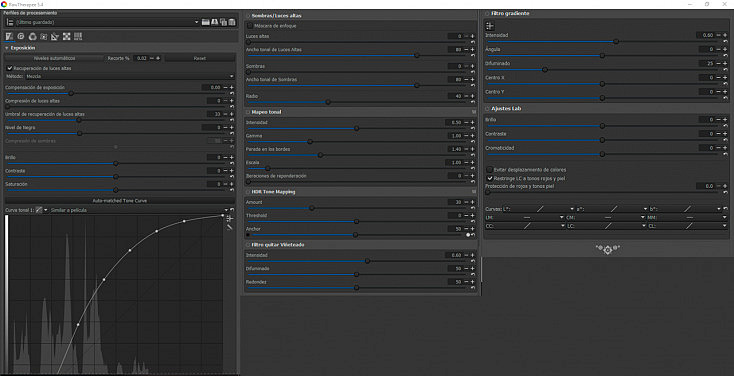
Task: Increase Redondez in vignette filter
Action: tap(472, 282)
